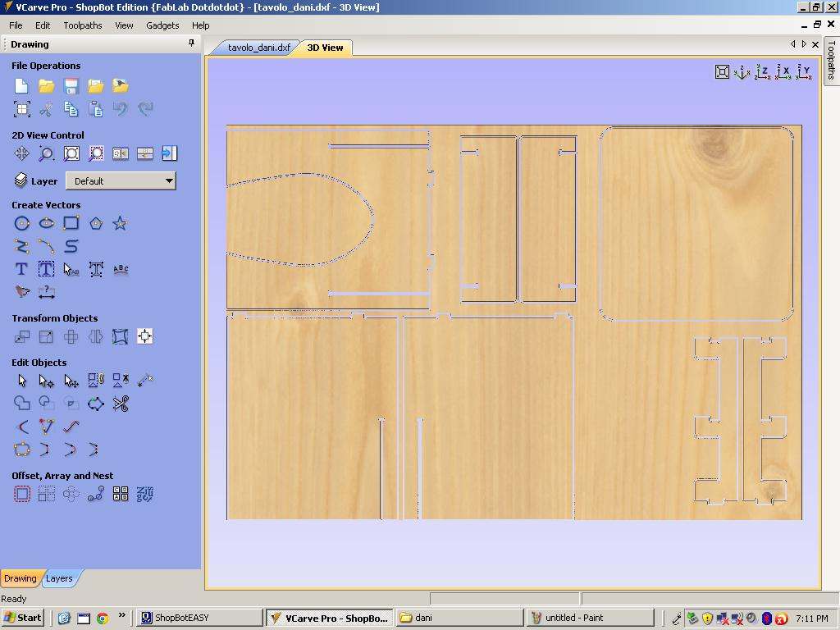Select the Node Editing cursor tool
Screen dimensions: 840x630
click(46, 381)
